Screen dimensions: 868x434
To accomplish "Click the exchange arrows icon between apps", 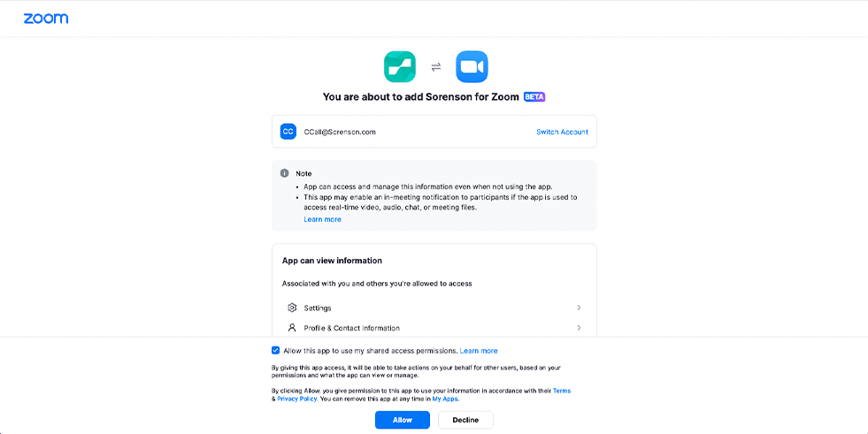I will pos(435,67).
